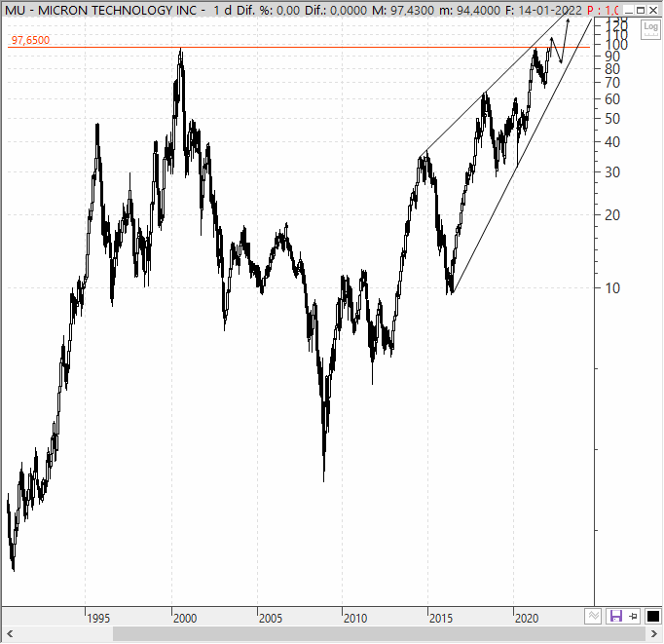
Task: Maximize the chart window
Action: (x=641, y=10)
